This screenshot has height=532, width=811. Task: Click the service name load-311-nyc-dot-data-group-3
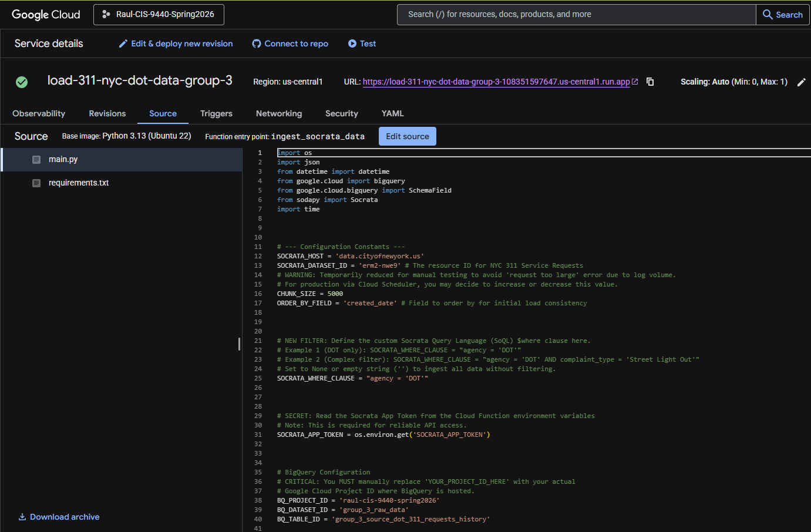coord(140,80)
